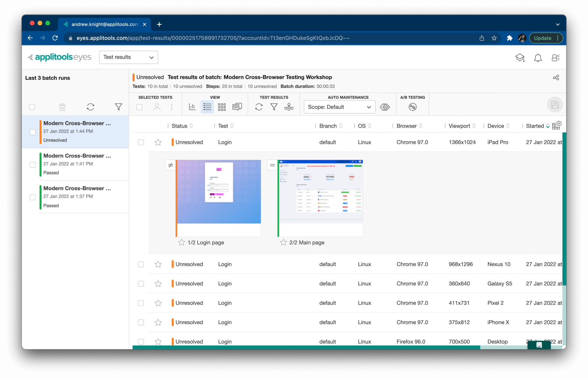Check the select-all tests checkbox
Screen dimensions: 588x378
(139, 107)
